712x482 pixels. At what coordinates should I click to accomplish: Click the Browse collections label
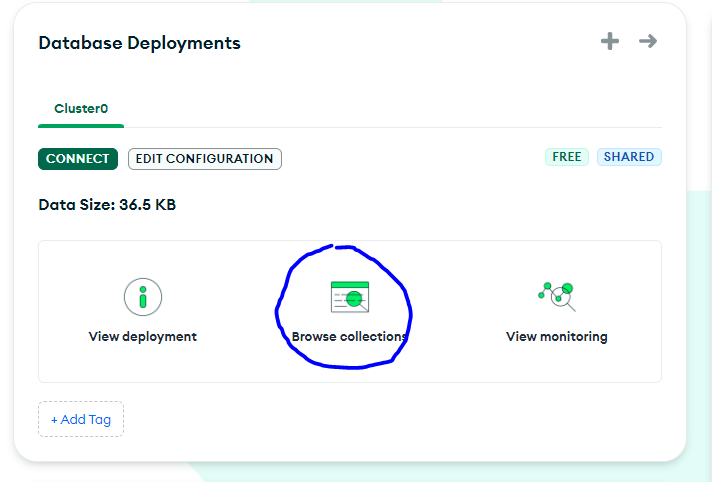coord(349,337)
